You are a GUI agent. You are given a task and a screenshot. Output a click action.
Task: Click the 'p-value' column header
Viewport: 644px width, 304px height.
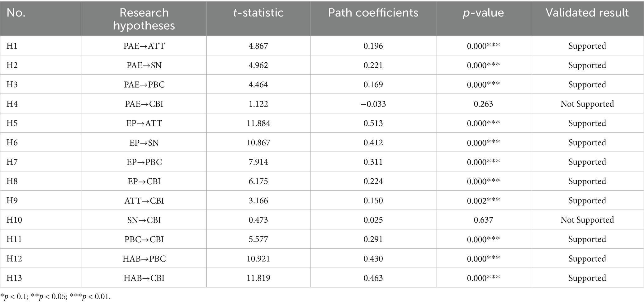click(483, 13)
